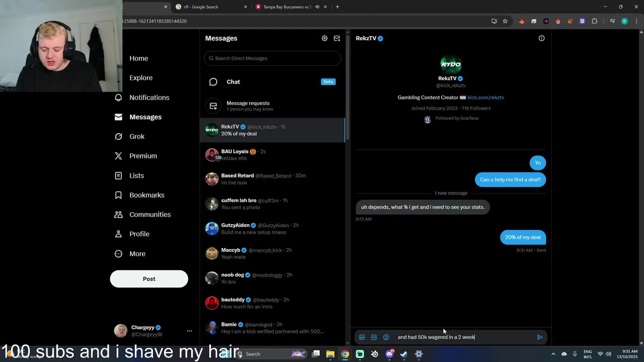Show hidden system tray icons
This screenshot has height=362, width=644.
coord(553,354)
